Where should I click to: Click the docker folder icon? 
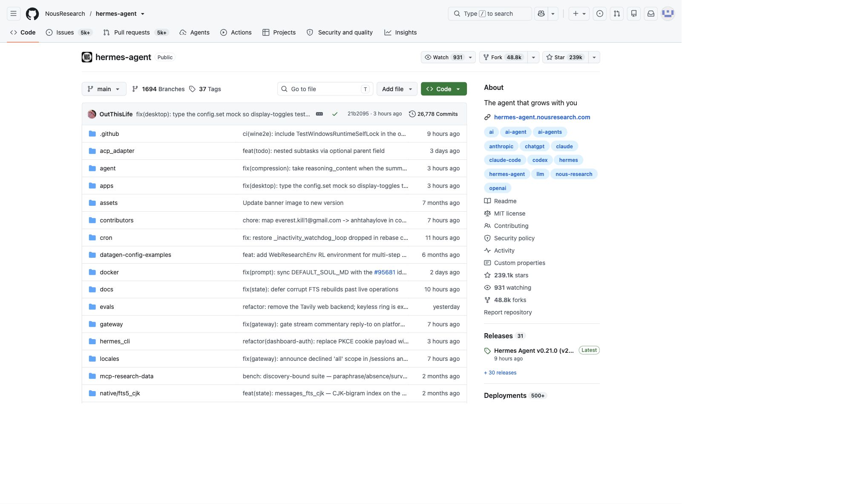(92, 272)
